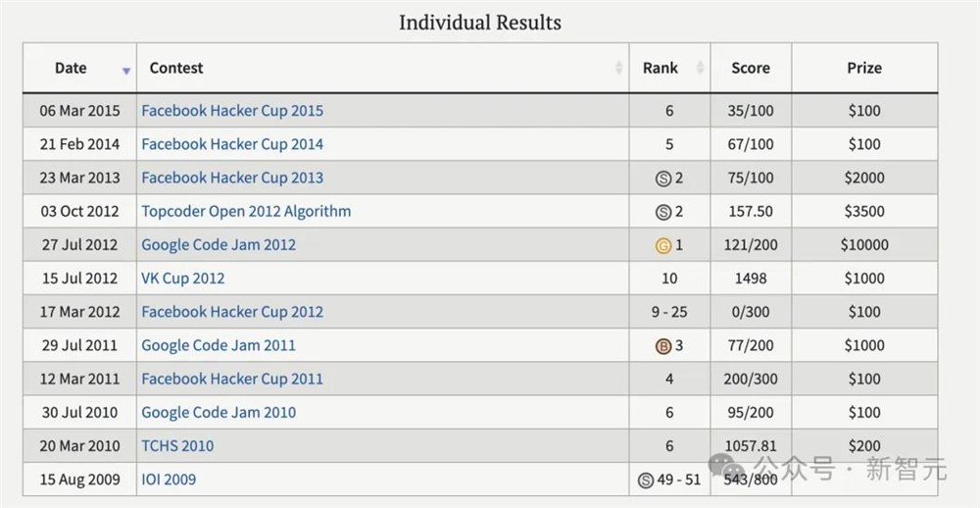
Task: Visit the Facebook Hacker Cup 2012 link
Action: pos(232,312)
